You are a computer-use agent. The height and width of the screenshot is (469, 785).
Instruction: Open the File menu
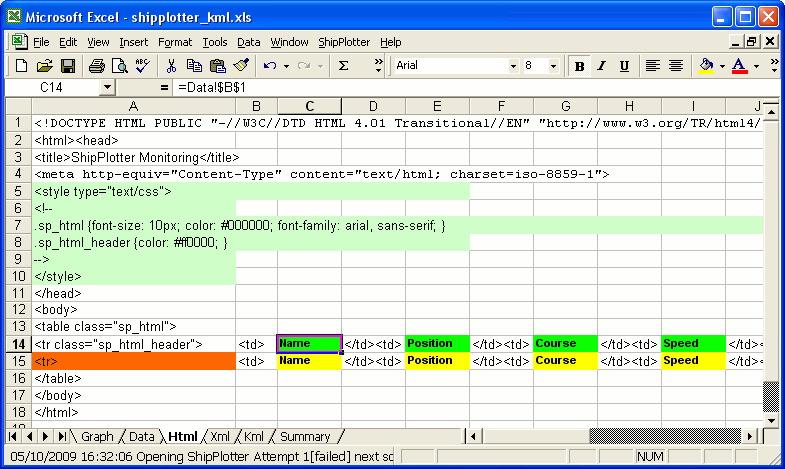click(41, 42)
